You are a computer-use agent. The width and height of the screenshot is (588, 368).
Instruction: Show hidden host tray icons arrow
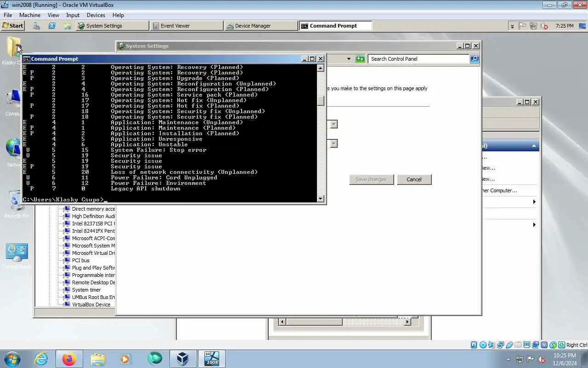(508, 359)
